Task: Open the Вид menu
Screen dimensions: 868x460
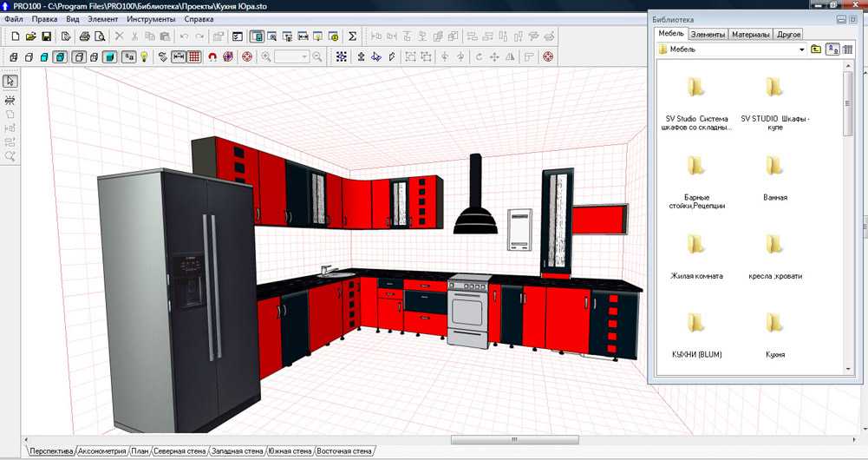Action: [x=73, y=19]
